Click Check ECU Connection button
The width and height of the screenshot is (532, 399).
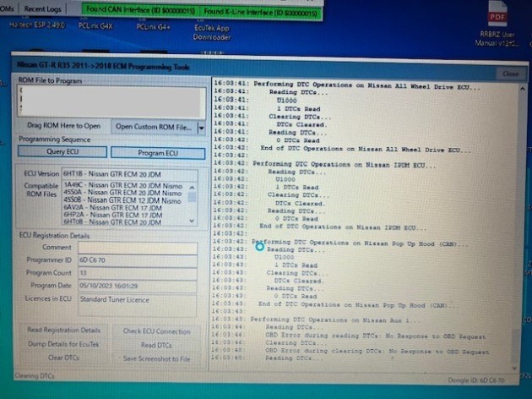(157, 331)
